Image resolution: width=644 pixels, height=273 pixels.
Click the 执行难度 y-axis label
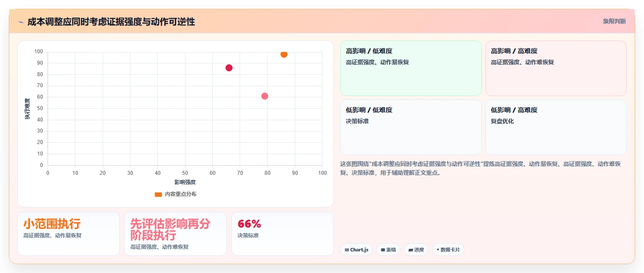click(x=27, y=109)
